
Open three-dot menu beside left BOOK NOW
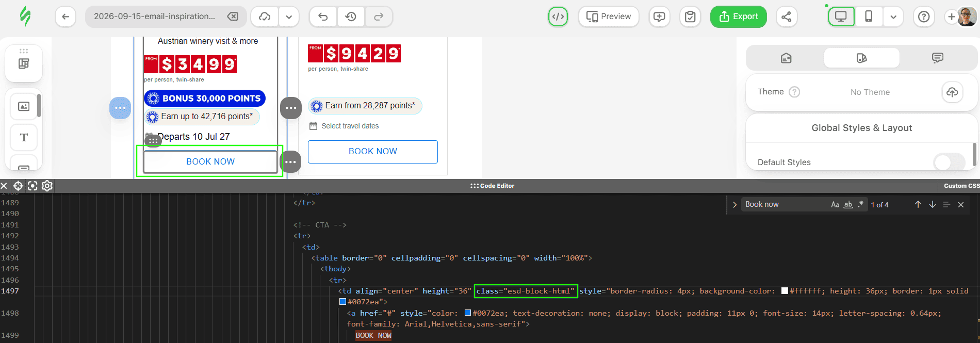(x=290, y=162)
